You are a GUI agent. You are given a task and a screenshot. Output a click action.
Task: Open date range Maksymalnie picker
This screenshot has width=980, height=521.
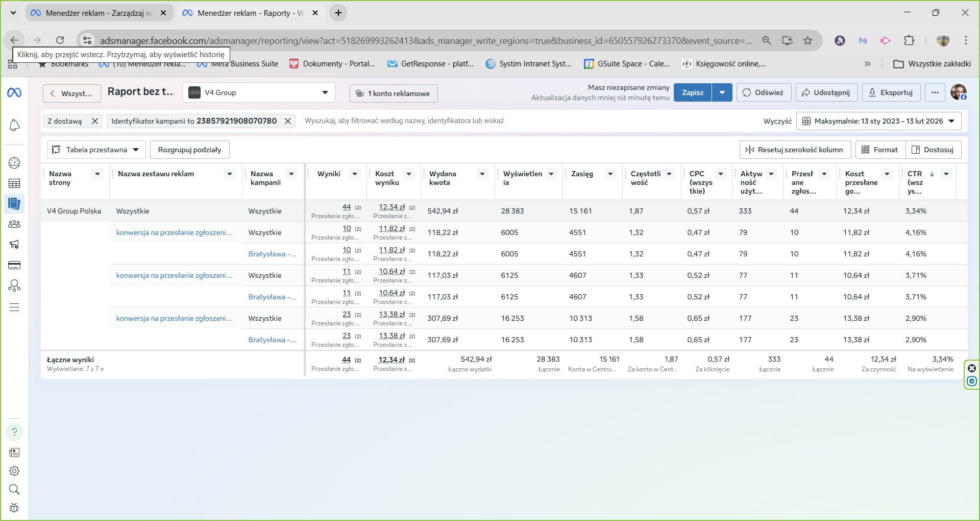(878, 121)
